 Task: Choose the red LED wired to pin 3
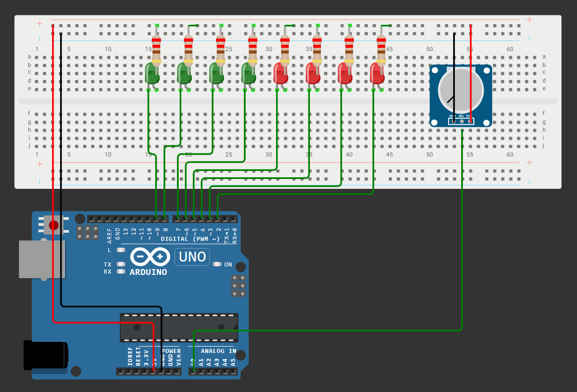coord(345,73)
